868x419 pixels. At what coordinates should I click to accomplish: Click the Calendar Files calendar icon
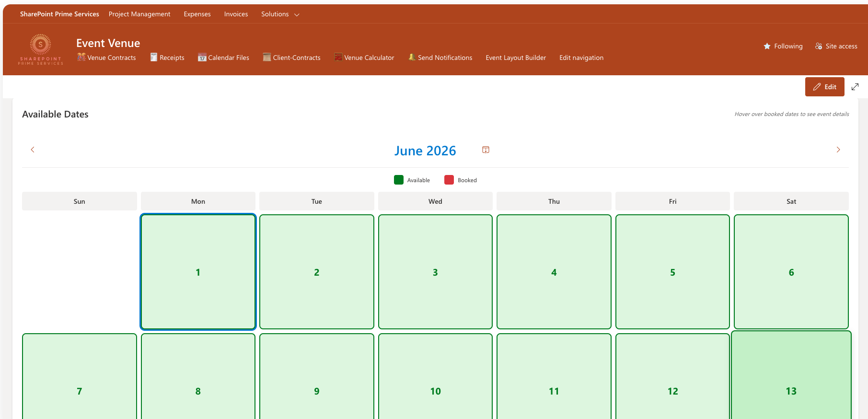point(202,57)
